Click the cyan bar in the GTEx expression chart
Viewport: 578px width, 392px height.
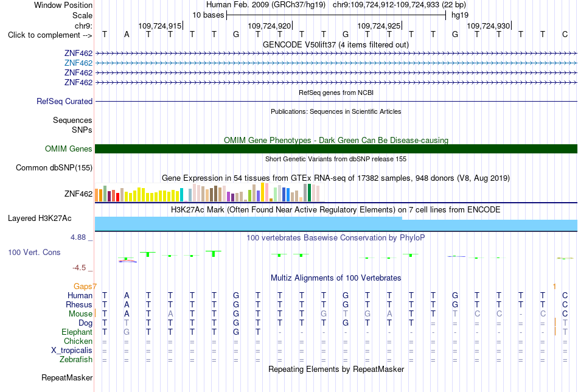[181, 195]
